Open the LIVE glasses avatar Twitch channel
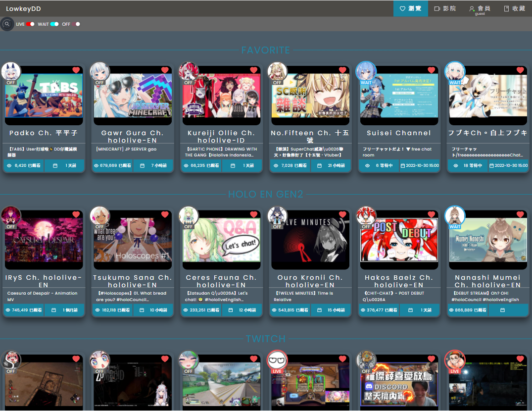This screenshot has height=411, width=532. click(x=278, y=360)
